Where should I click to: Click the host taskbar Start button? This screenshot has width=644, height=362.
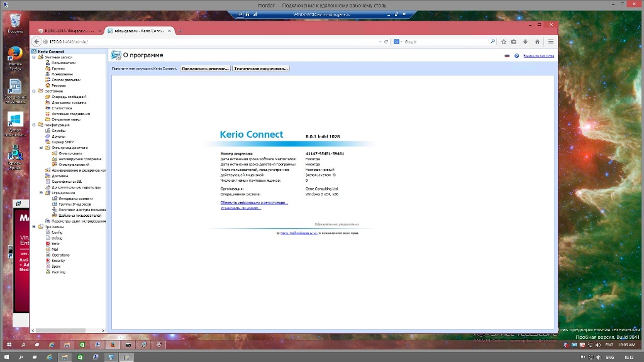6,357
